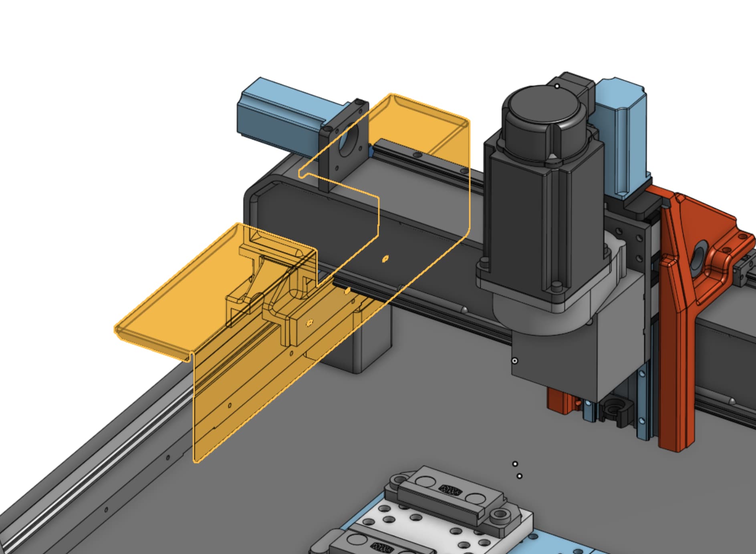Click the orange gantry side bracket
Image resolution: width=756 pixels, height=554 pixels.
click(677, 320)
